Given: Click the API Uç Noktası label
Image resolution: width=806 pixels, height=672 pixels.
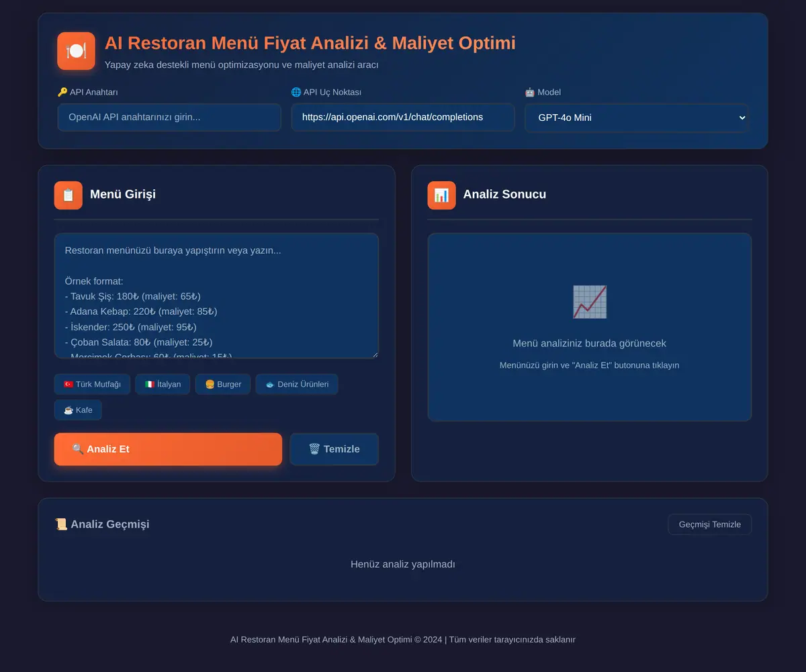Looking at the screenshot, I should (326, 92).
